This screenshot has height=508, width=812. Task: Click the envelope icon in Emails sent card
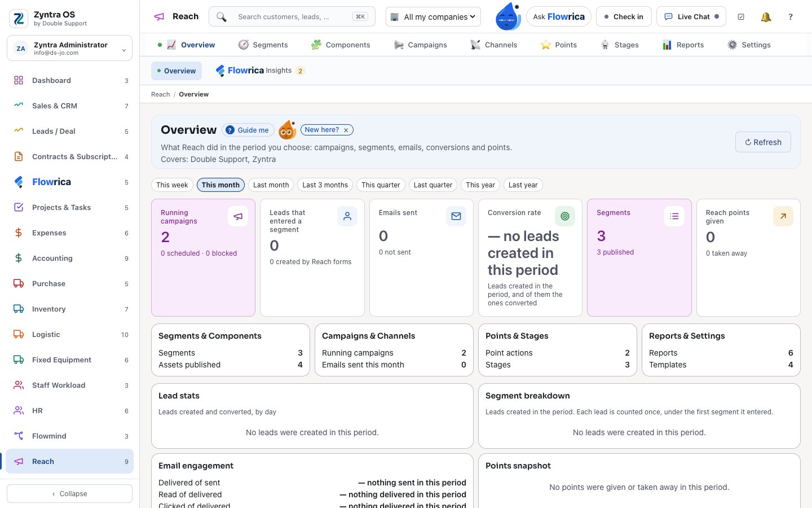click(x=456, y=216)
